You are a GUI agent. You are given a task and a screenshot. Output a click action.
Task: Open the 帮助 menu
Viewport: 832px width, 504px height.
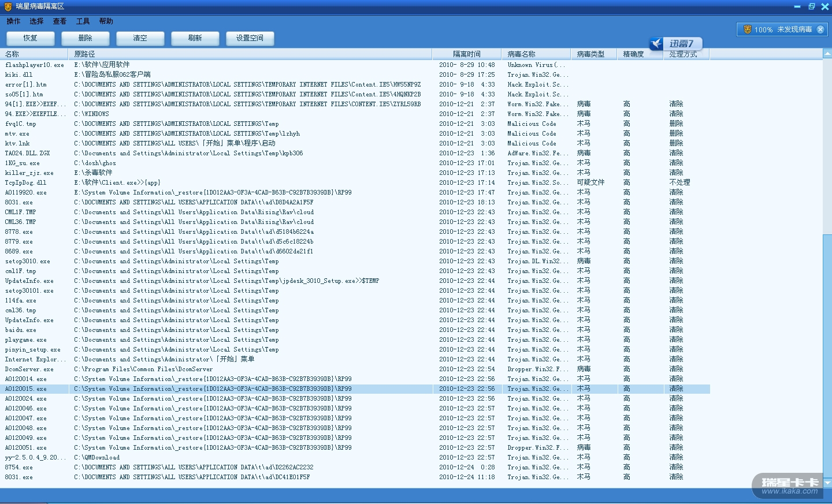pos(106,21)
